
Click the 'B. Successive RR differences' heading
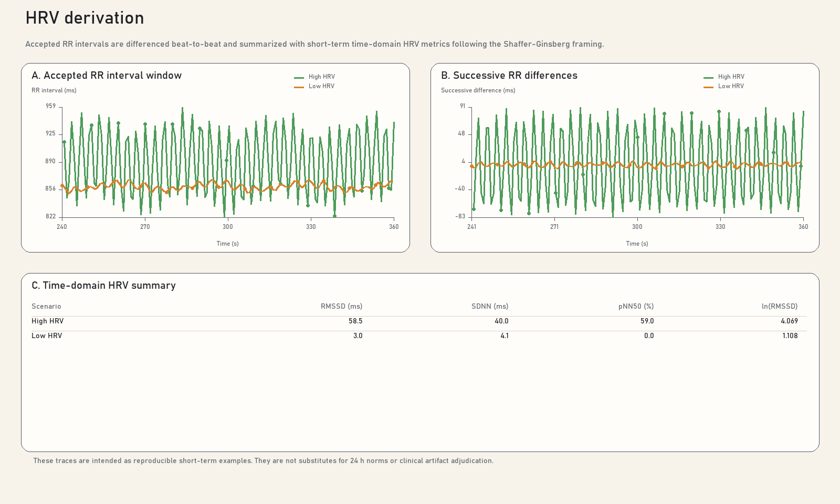(509, 75)
